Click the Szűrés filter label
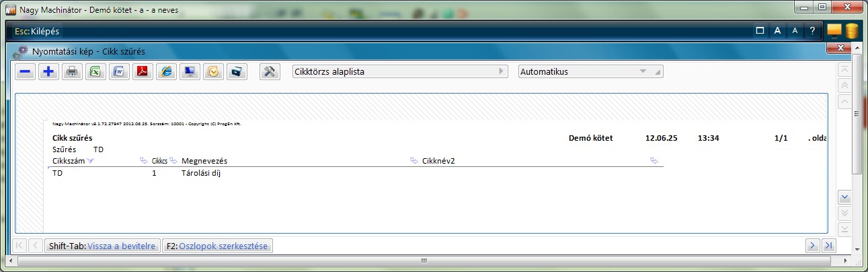This screenshot has width=868, height=272. tap(64, 149)
